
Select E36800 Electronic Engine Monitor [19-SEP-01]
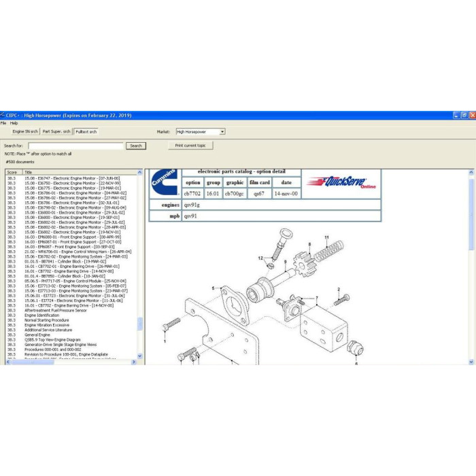(71, 218)
